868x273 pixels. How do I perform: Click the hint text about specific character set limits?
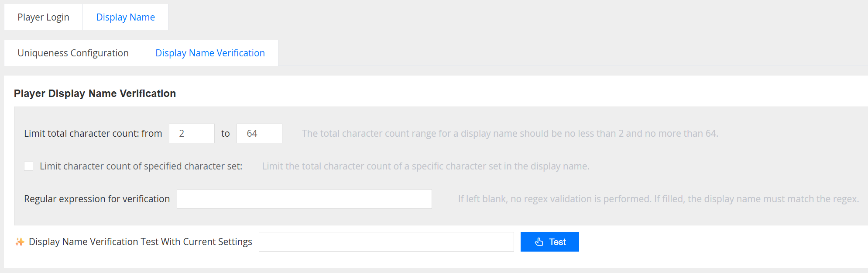click(425, 166)
